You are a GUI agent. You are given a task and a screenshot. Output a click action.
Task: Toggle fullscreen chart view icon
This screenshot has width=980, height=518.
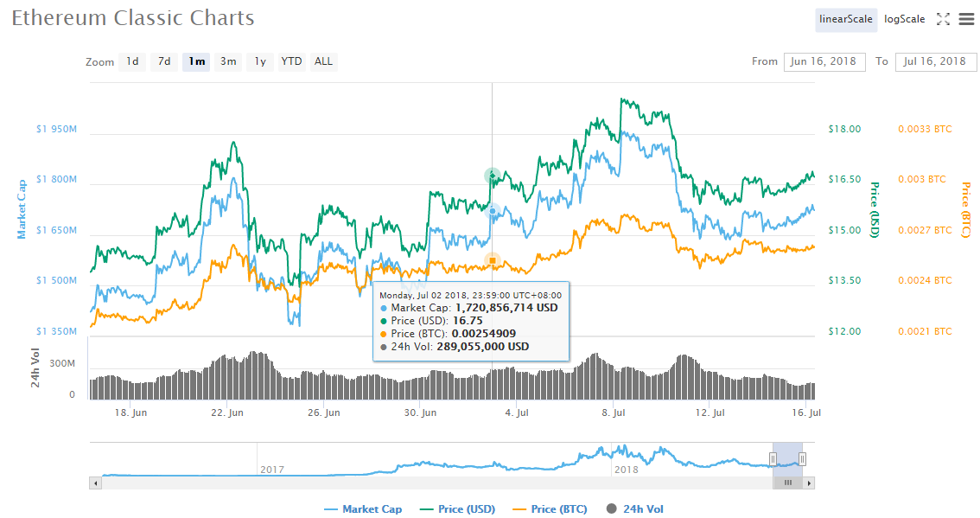[943, 19]
